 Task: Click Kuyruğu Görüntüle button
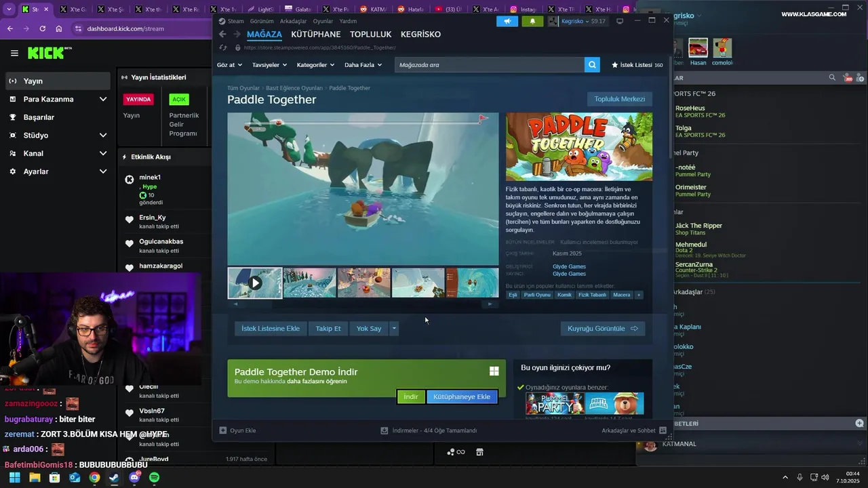point(603,329)
